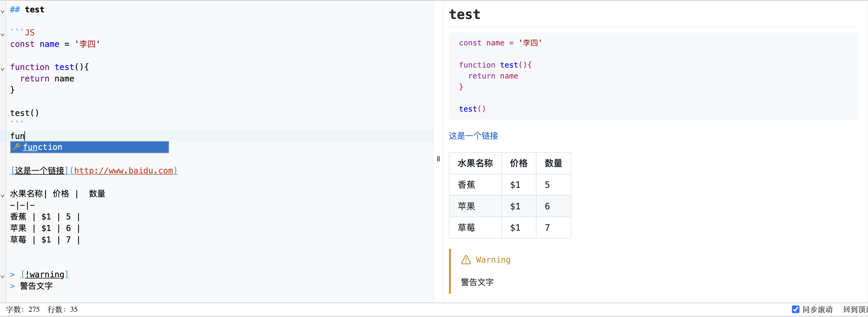Click the baidu.com URL in editor
The height and width of the screenshot is (317, 868).
click(x=124, y=171)
